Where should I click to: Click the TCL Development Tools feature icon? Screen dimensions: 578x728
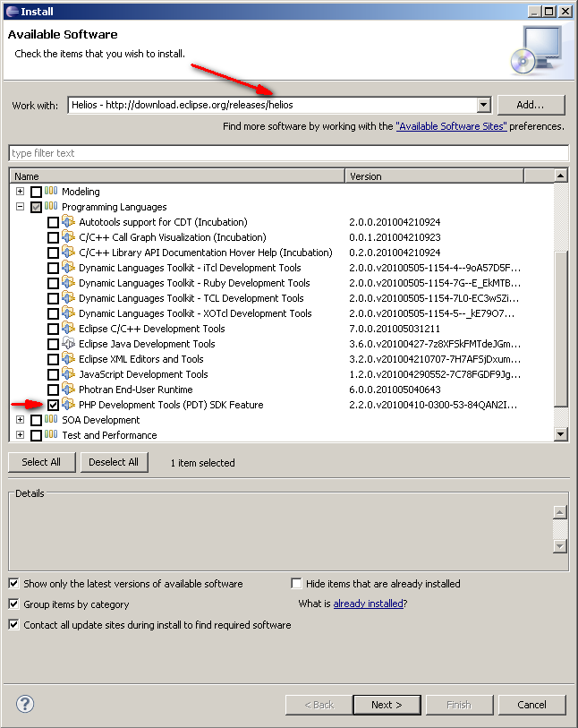point(68,297)
